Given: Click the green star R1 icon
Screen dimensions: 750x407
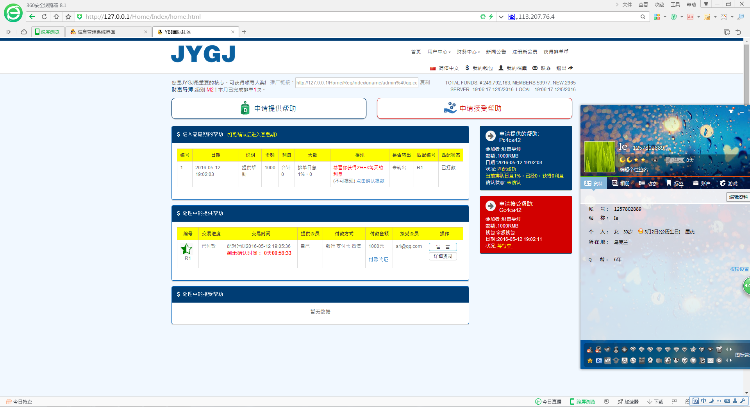Looking at the screenshot, I should coord(187,249).
